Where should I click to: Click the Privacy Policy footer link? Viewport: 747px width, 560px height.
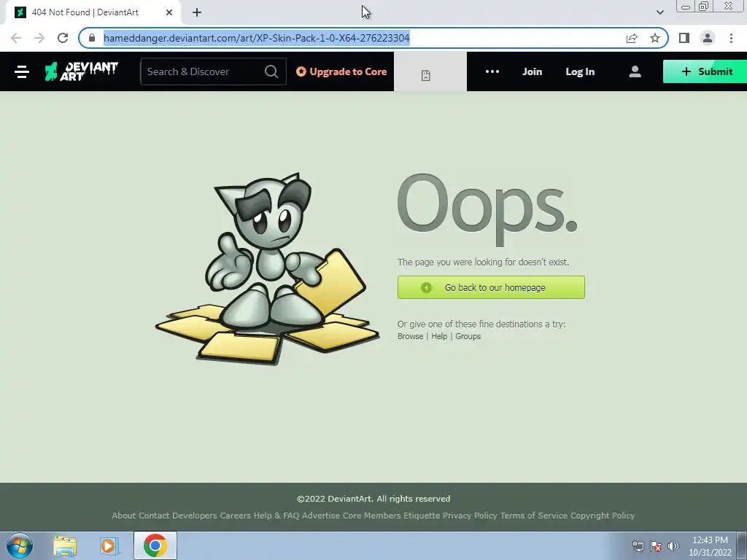pyautogui.click(x=470, y=516)
